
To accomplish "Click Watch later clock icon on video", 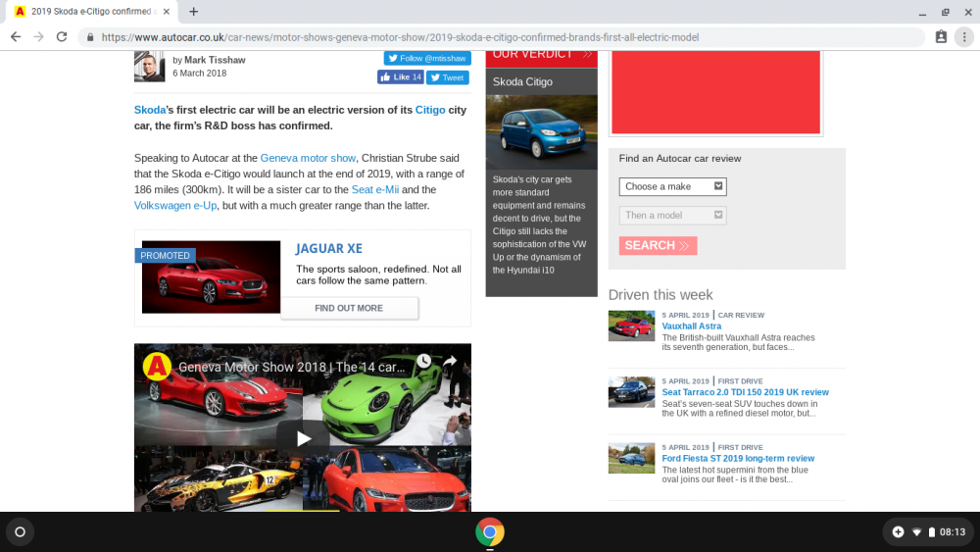I will [423, 361].
